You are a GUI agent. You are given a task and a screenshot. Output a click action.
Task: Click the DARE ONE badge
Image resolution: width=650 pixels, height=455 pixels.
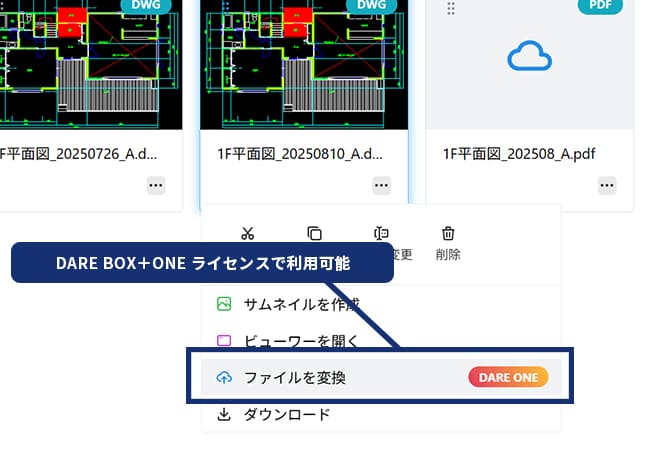[508, 377]
